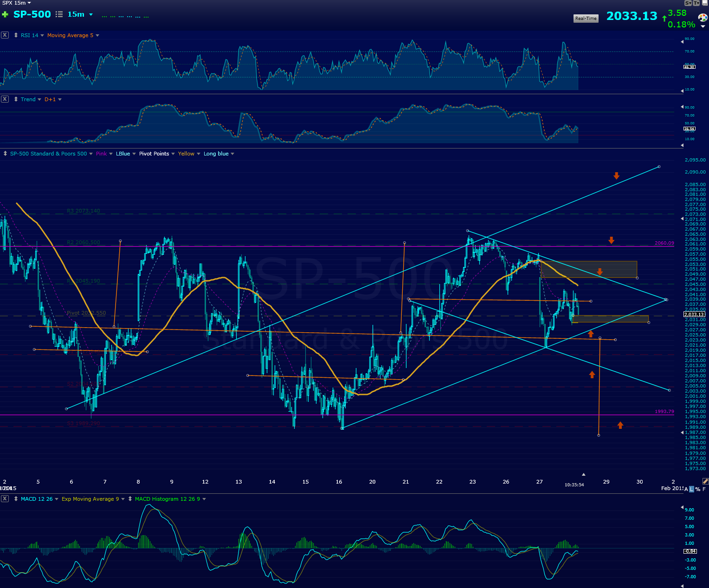Click the first green dotted placeholder in header
This screenshot has width=709, height=588.
104,17
